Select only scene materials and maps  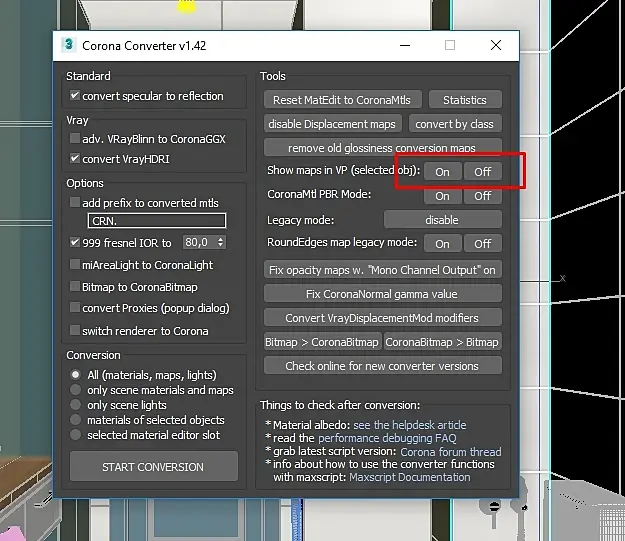(75, 390)
